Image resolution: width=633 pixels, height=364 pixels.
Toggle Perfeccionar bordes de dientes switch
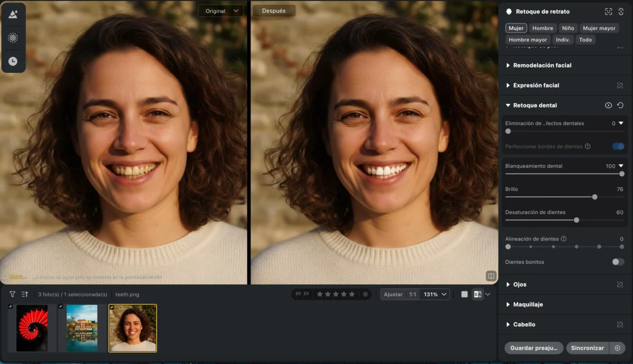[x=618, y=147]
